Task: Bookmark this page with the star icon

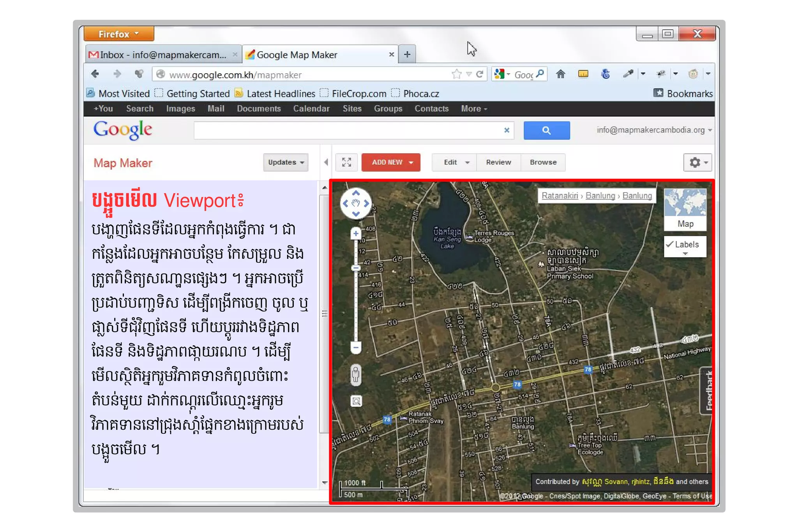Action: point(456,74)
